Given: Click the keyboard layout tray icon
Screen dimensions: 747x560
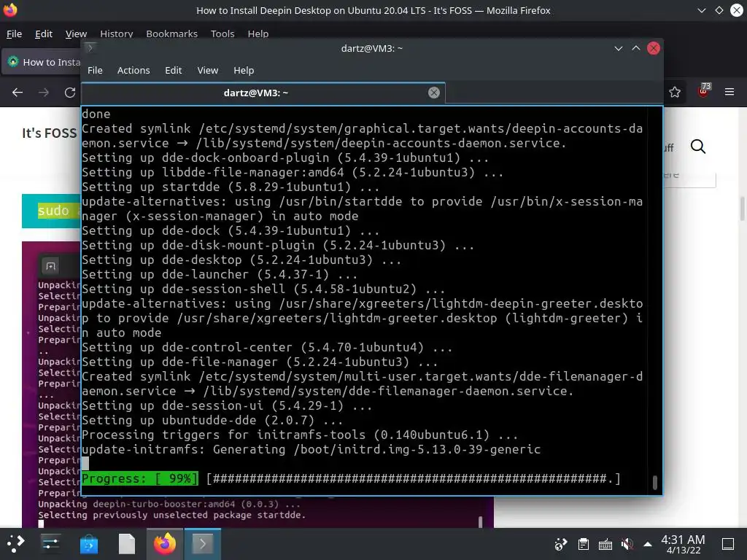Looking at the screenshot, I should [x=605, y=544].
